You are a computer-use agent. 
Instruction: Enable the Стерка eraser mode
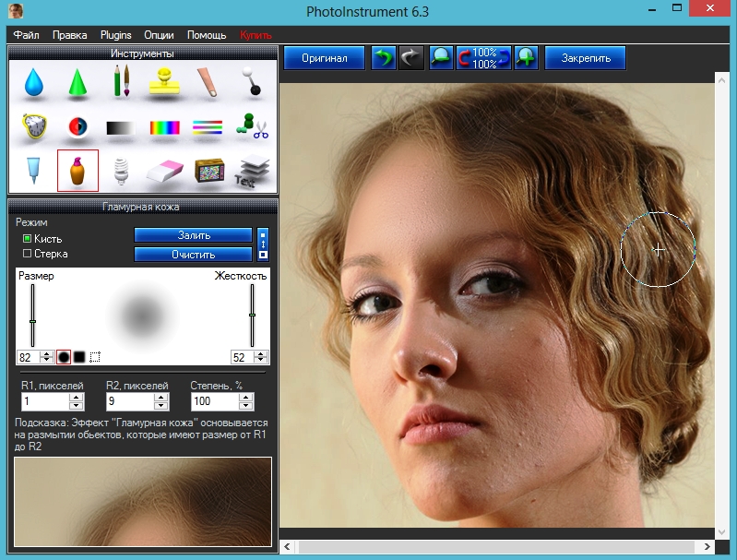point(27,253)
